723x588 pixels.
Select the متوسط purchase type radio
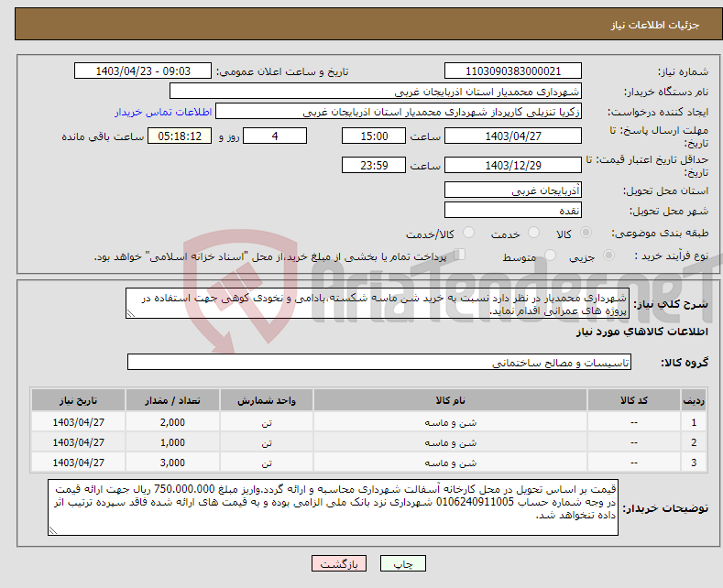pos(550,256)
